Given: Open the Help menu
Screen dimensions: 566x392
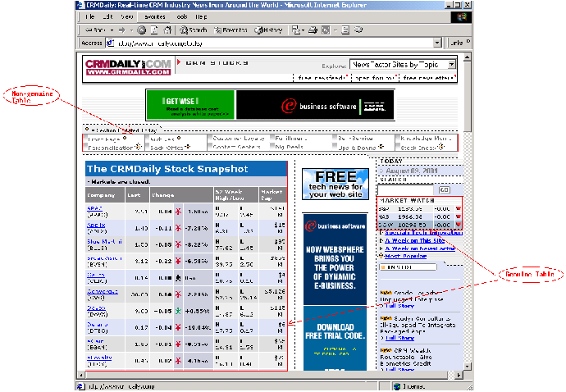Looking at the screenshot, I should [x=201, y=16].
